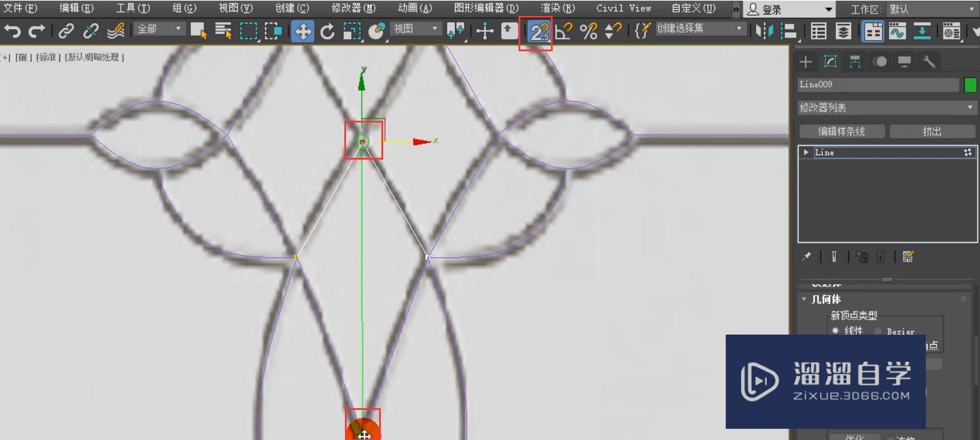Open the 创建(C) menu
The image size is (980, 440).
tap(292, 8)
